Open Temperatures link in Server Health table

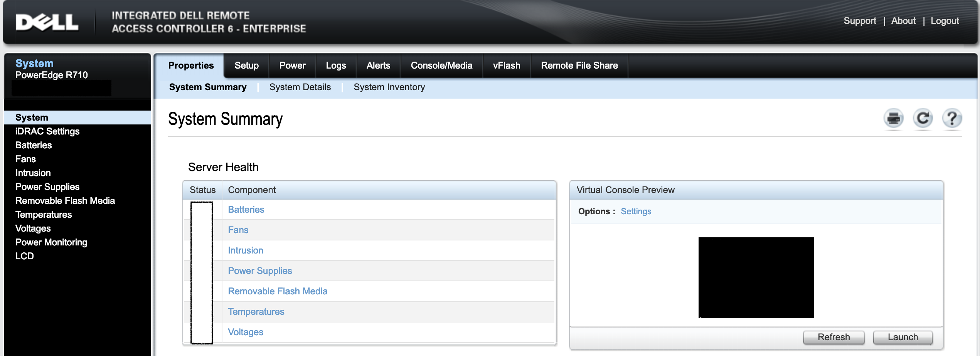(256, 312)
